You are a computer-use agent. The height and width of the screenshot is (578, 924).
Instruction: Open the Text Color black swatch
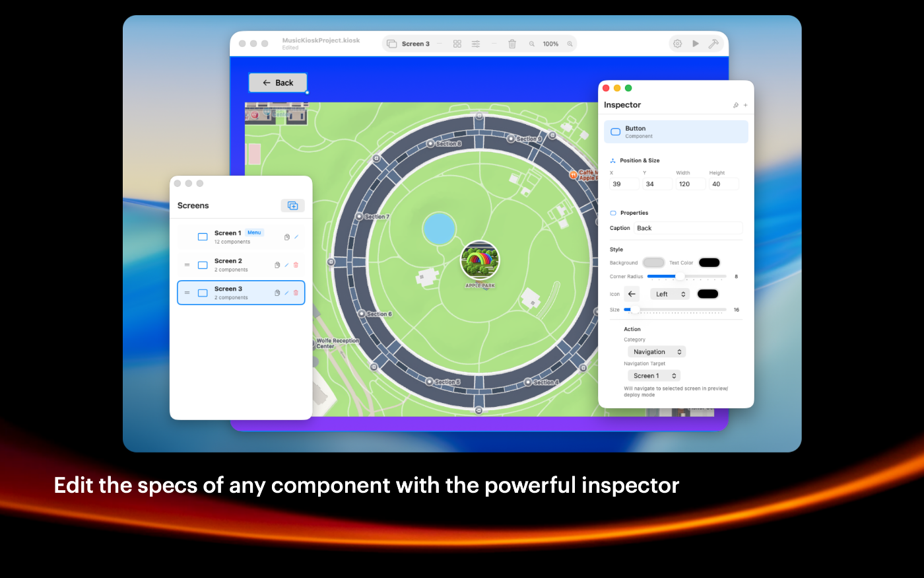pos(709,262)
